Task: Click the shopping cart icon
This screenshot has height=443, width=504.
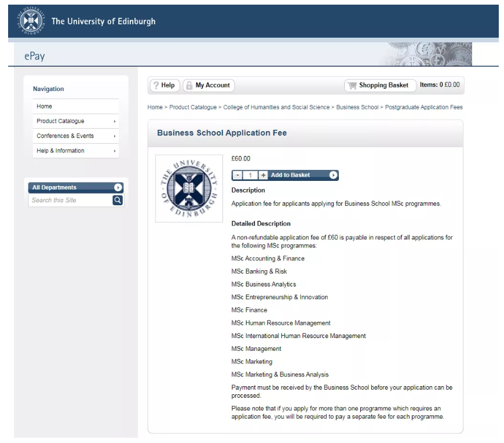Action: (x=352, y=85)
